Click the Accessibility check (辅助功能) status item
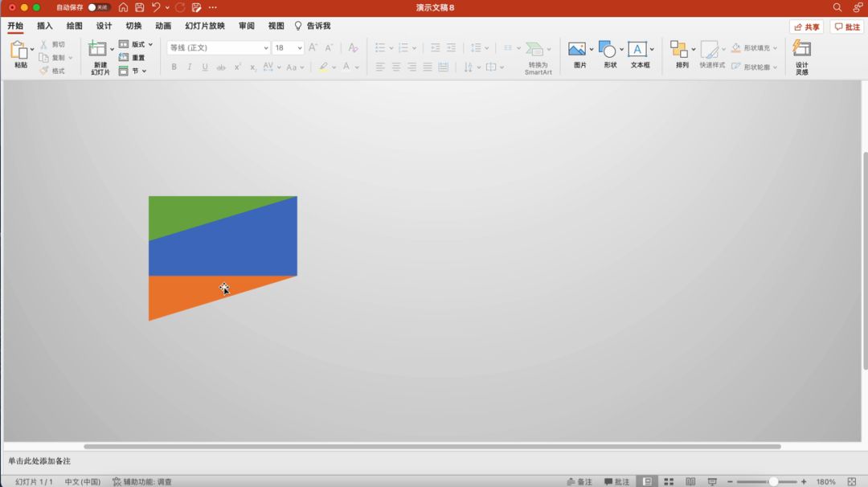This screenshot has width=868, height=487. pyautogui.click(x=142, y=481)
